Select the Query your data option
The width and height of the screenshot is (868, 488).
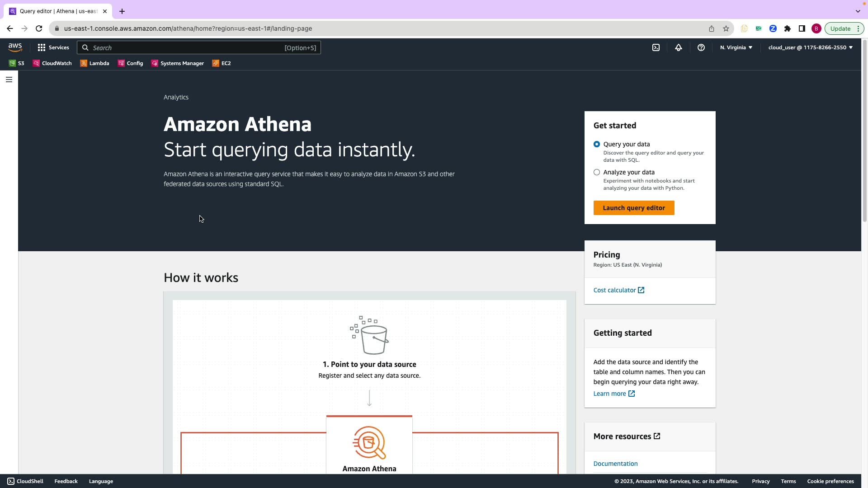coord(597,144)
